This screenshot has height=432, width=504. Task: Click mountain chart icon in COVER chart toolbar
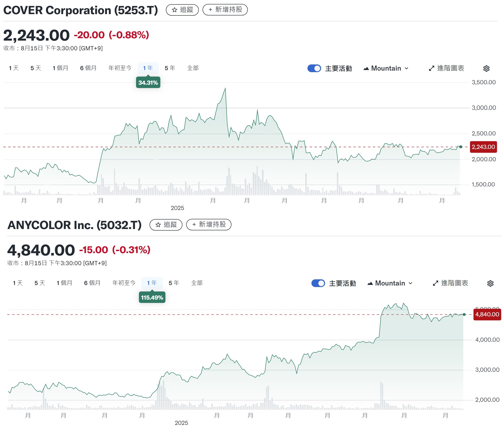[366, 69]
